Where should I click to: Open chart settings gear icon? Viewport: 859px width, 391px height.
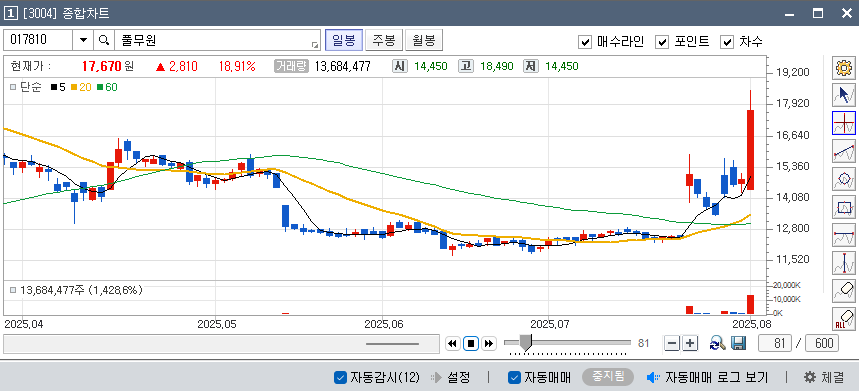(x=844, y=67)
